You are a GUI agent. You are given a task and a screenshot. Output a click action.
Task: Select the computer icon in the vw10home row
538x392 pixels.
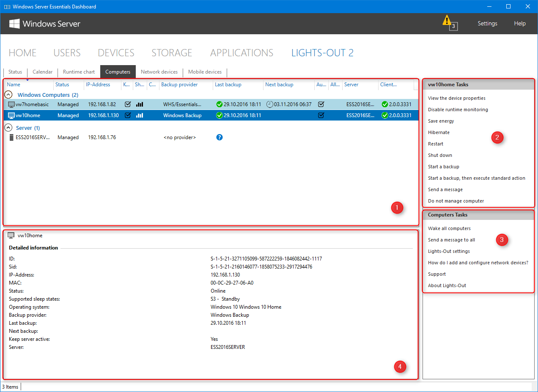click(x=11, y=115)
